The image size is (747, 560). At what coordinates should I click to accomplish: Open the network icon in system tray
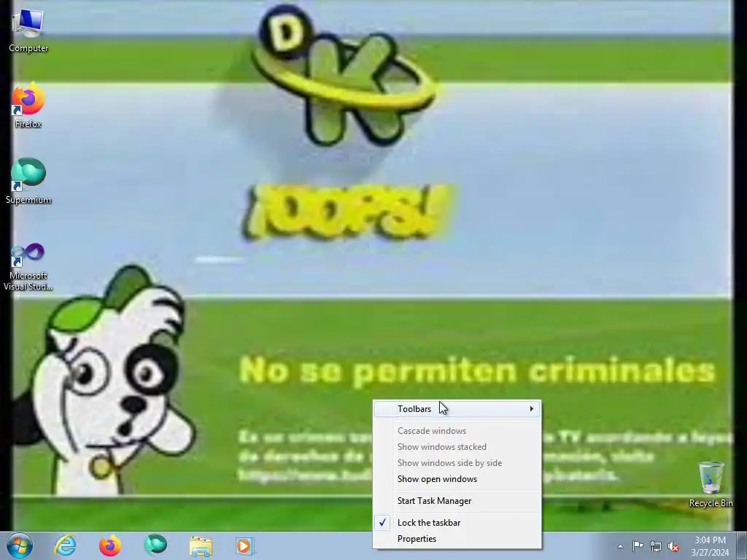[656, 546]
